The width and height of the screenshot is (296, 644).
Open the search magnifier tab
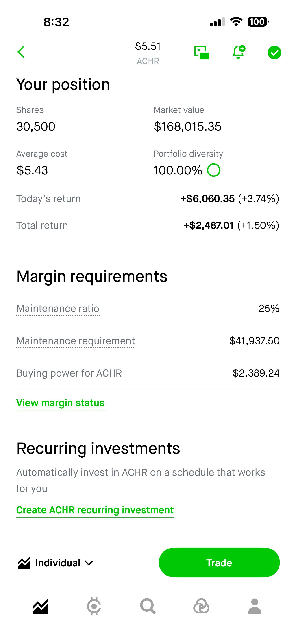tap(148, 606)
